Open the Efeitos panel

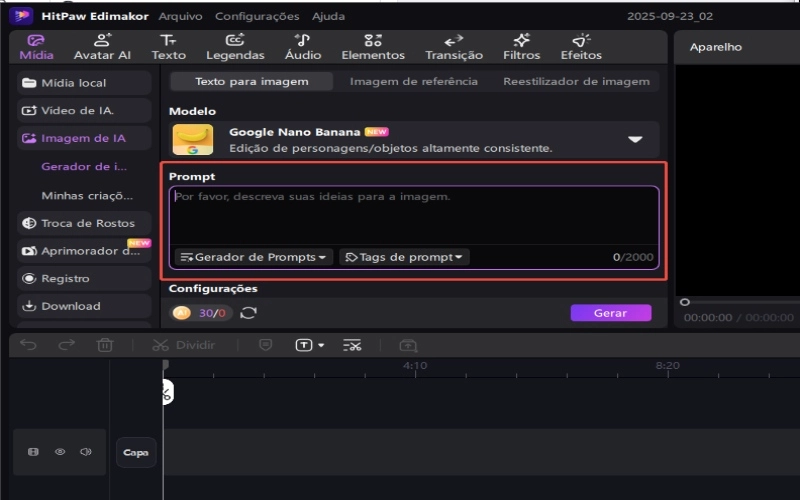point(581,47)
